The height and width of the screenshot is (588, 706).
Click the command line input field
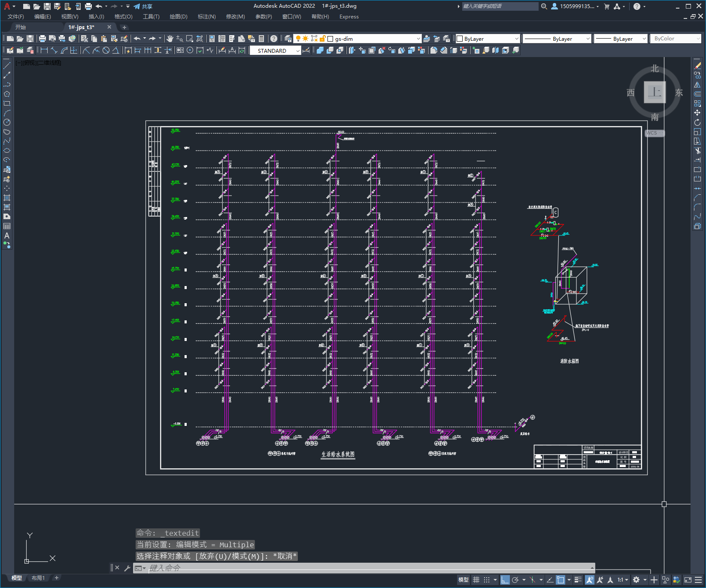[x=369, y=568]
